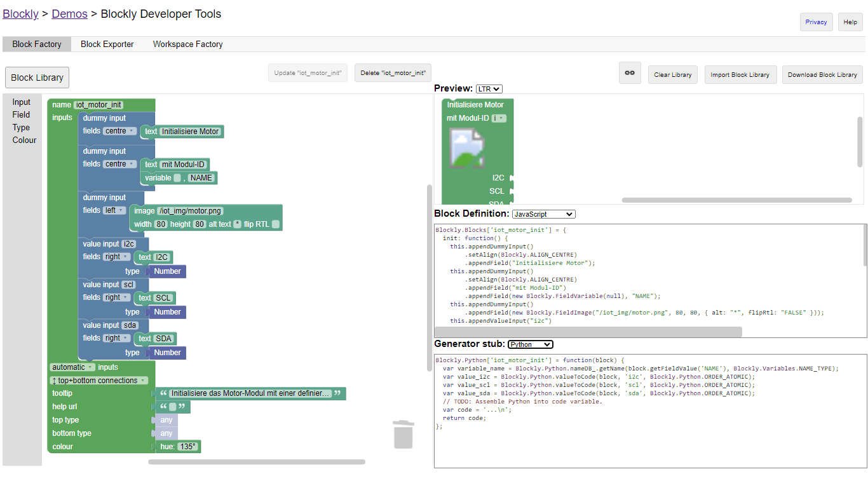Click the bottom type any block
The image size is (868, 488).
coord(166,433)
